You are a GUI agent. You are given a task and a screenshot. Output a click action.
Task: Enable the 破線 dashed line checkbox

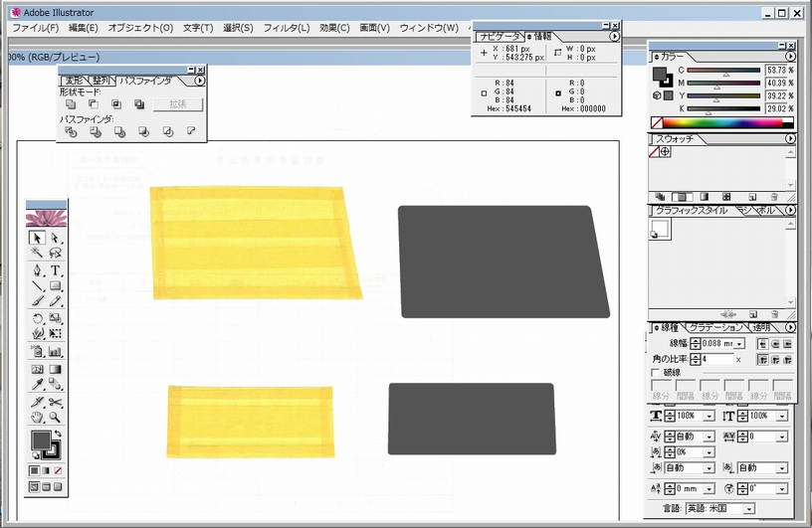click(656, 372)
